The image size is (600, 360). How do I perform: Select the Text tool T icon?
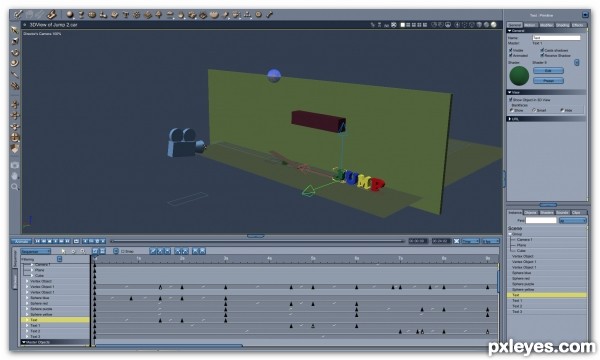click(x=125, y=15)
